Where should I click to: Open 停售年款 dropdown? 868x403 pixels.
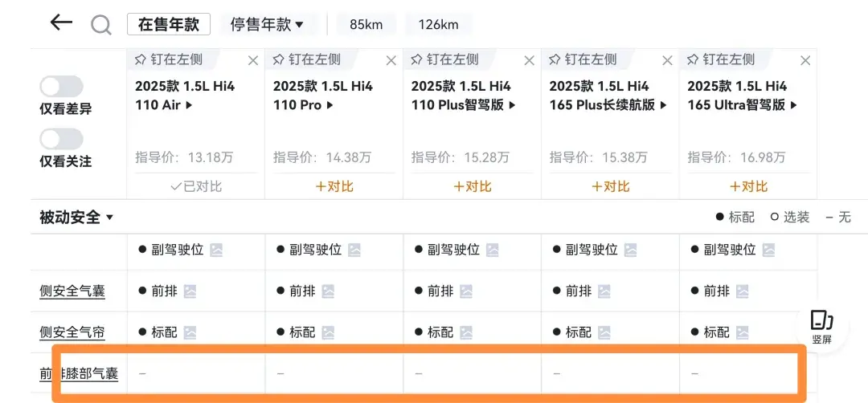(x=268, y=24)
